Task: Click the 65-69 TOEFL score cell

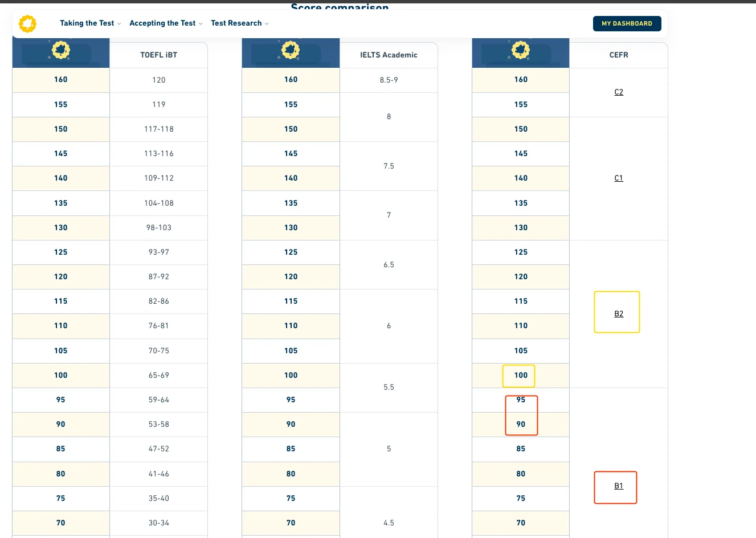Action: [x=159, y=376]
